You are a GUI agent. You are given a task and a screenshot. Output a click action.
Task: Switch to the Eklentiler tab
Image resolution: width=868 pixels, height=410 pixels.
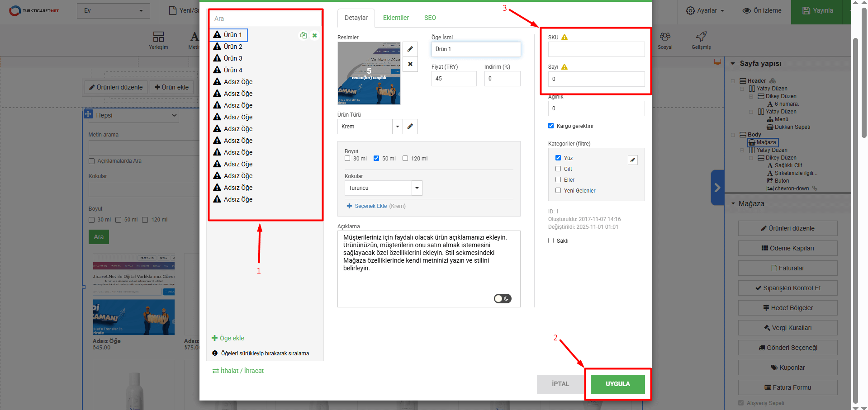(x=396, y=18)
